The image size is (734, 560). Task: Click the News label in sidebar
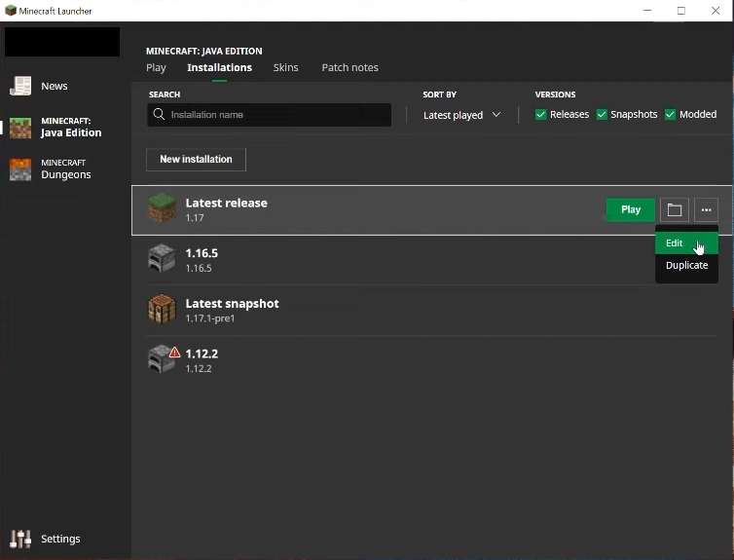click(55, 86)
